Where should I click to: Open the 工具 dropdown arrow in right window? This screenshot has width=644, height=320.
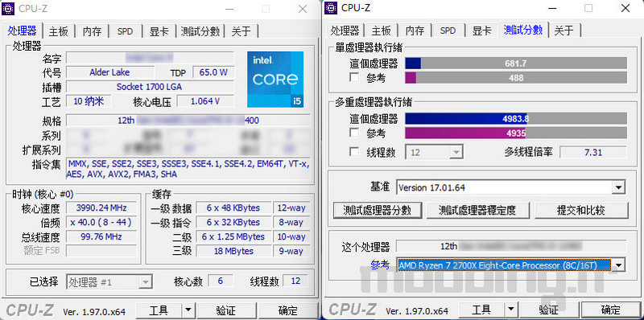510,310
